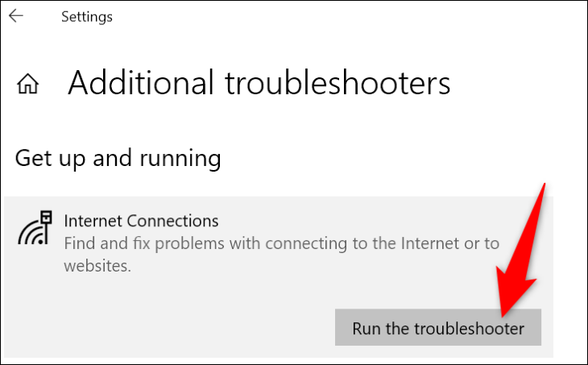Click the word 'Additional' in page title
The image size is (588, 365).
[141, 82]
